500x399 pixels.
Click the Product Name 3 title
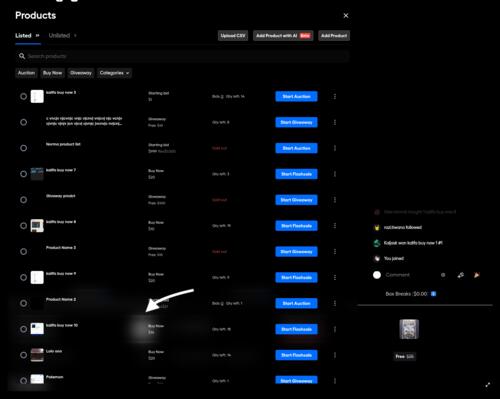[x=61, y=247]
